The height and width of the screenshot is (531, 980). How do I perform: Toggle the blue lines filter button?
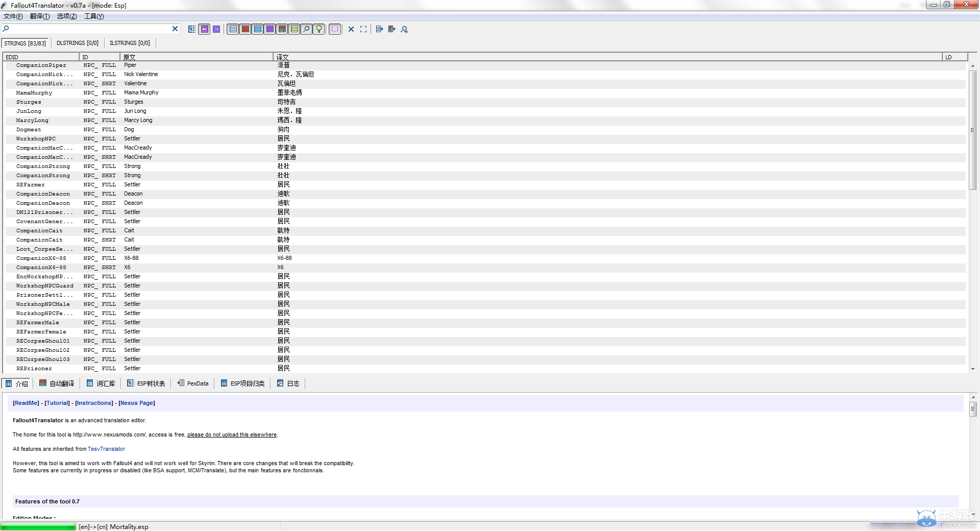point(258,29)
